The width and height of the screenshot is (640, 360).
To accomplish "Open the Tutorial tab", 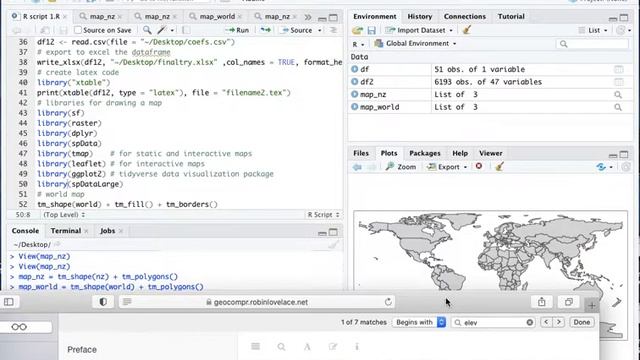I will pos(511,16).
